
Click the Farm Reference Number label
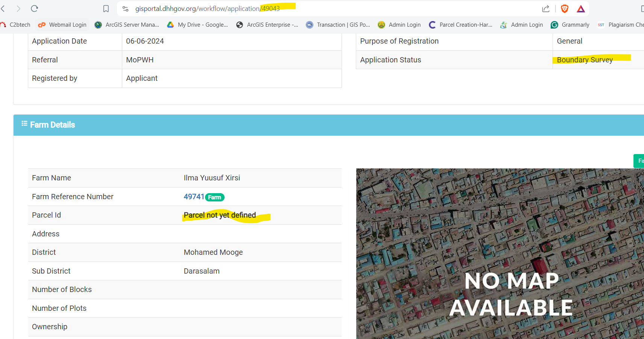[73, 197]
